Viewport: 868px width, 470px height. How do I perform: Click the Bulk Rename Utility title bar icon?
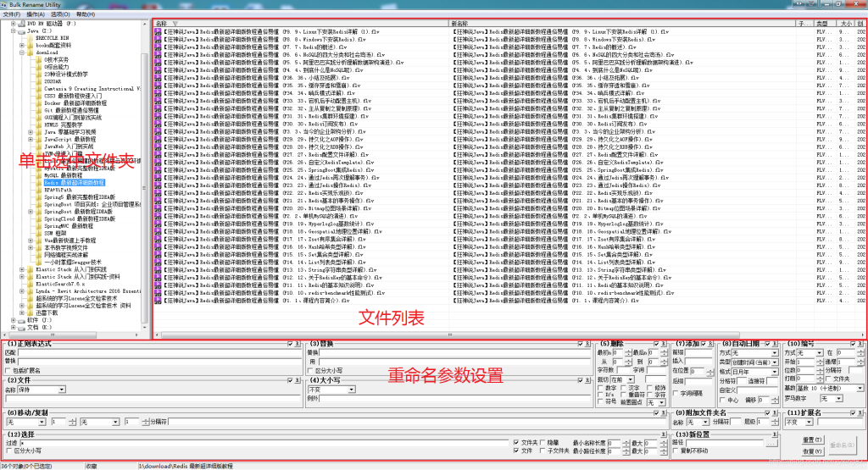click(x=4, y=4)
